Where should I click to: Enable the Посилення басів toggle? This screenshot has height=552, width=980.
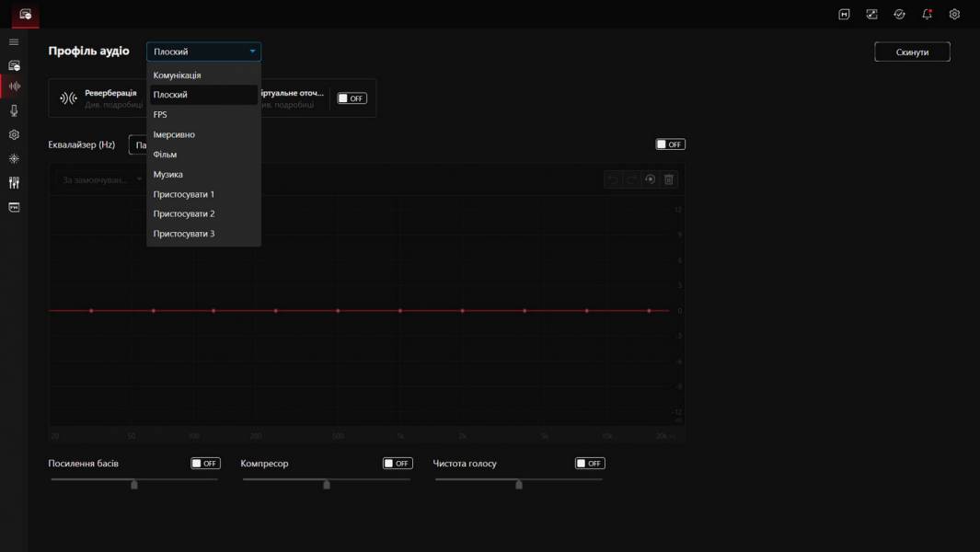click(205, 464)
